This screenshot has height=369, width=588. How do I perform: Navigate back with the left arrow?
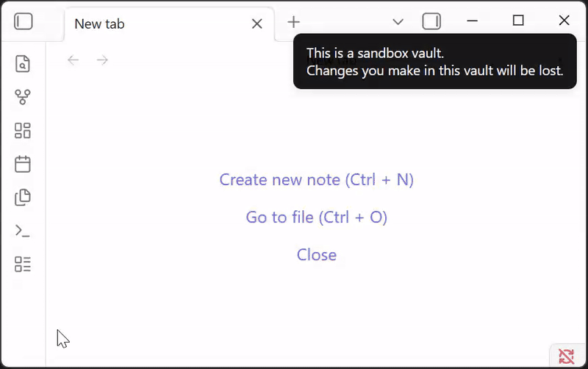point(73,60)
